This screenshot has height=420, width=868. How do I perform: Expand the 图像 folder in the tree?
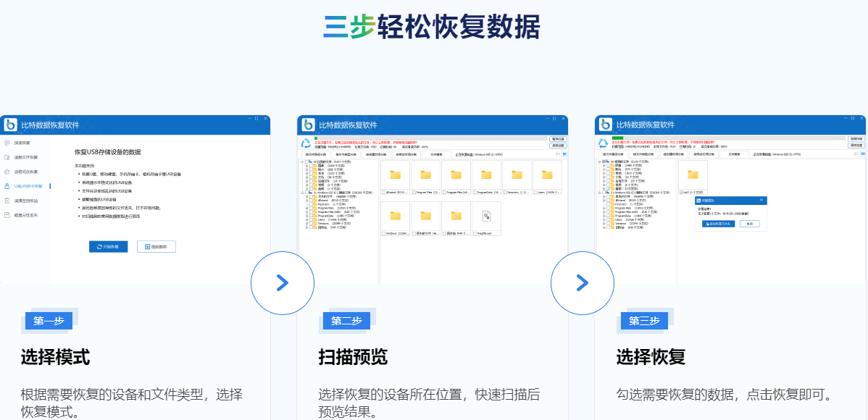306,165
